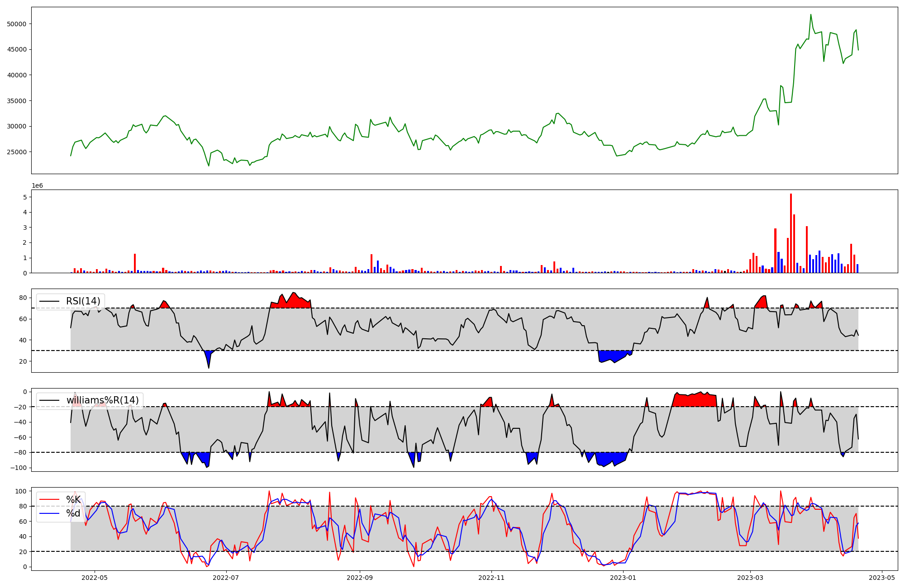Click the 50000 price axis tick label

click(x=17, y=24)
